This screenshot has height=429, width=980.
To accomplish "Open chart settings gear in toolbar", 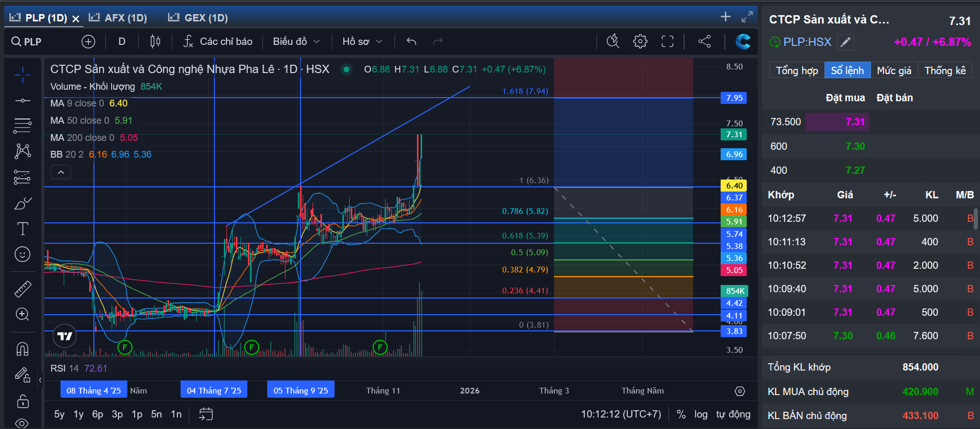I will 640,41.
